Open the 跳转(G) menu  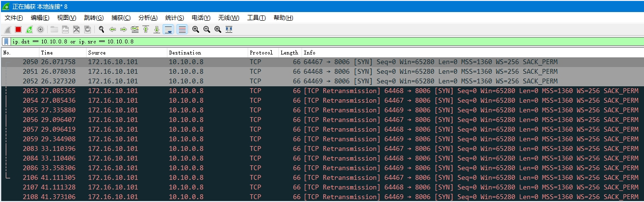[94, 18]
